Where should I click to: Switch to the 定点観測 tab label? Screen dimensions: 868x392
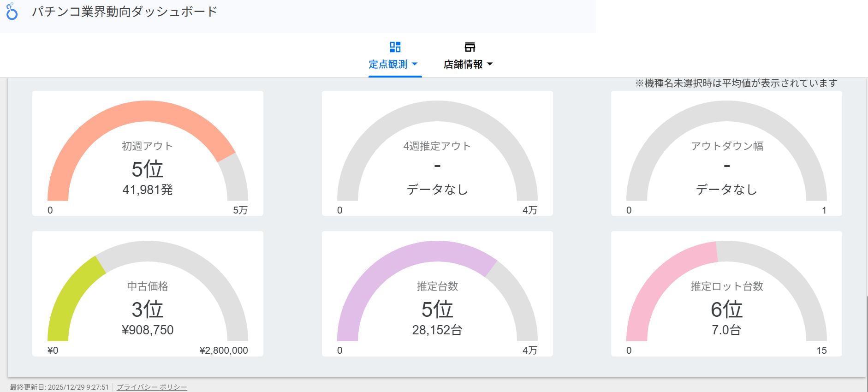[x=388, y=65]
